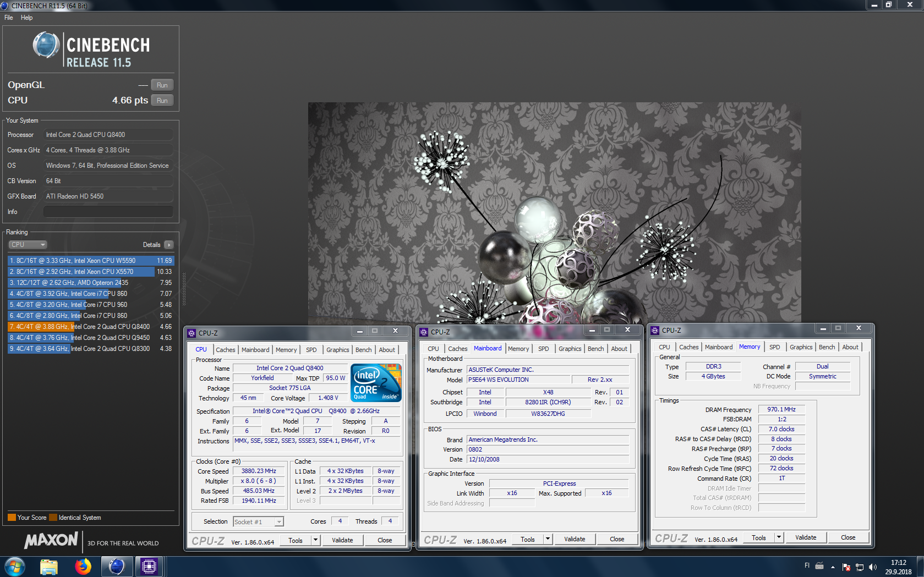924x577 pixels.
Task: Show hidden tray icons arrow
Action: tap(833, 567)
